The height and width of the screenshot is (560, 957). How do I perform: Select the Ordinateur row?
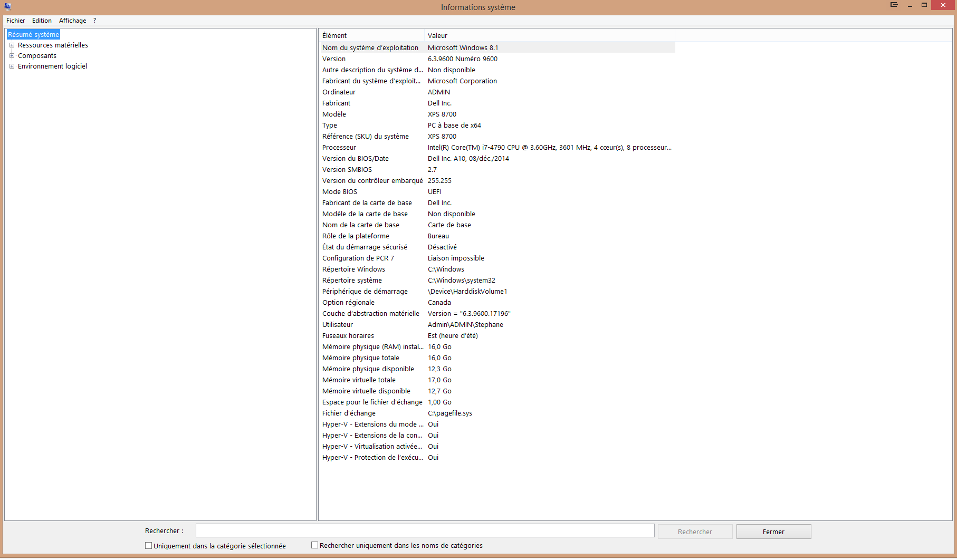tap(497, 92)
